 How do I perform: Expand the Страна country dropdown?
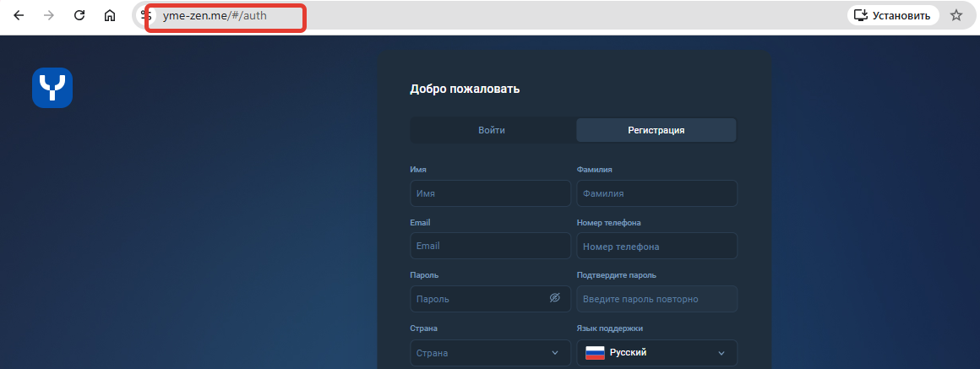click(491, 353)
